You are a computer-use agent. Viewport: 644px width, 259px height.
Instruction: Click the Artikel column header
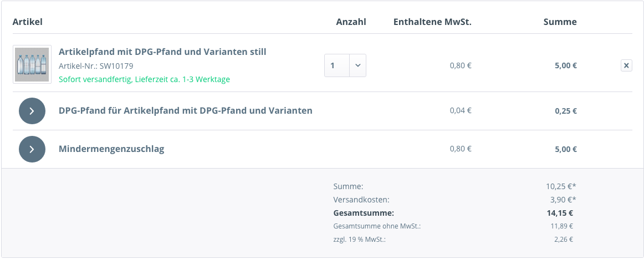[28, 22]
